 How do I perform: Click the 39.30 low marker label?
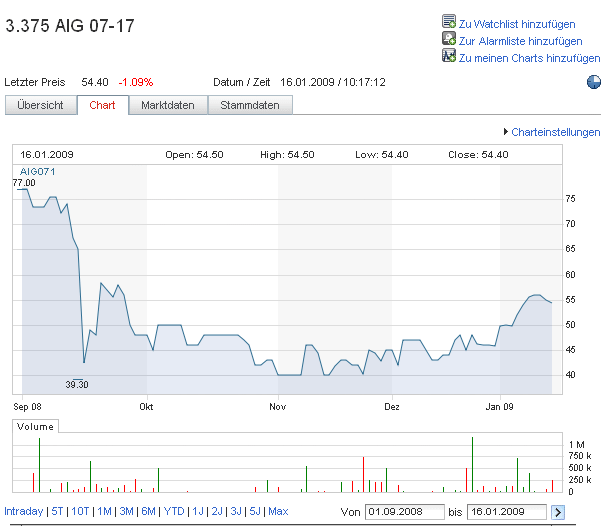[x=77, y=384]
